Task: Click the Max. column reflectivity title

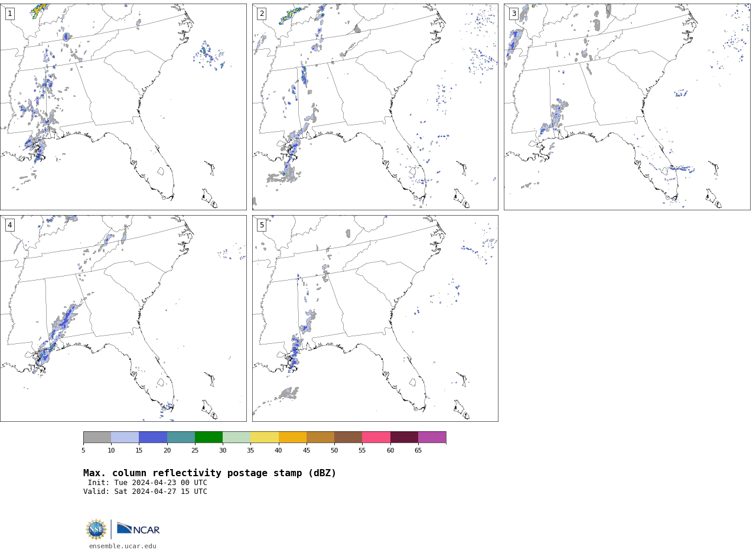Action: click(210, 473)
